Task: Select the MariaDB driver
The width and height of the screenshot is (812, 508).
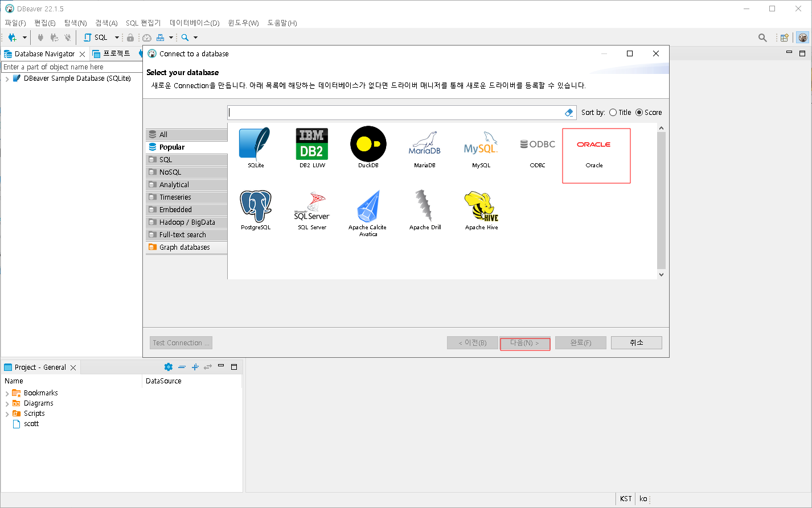Action: click(424, 148)
